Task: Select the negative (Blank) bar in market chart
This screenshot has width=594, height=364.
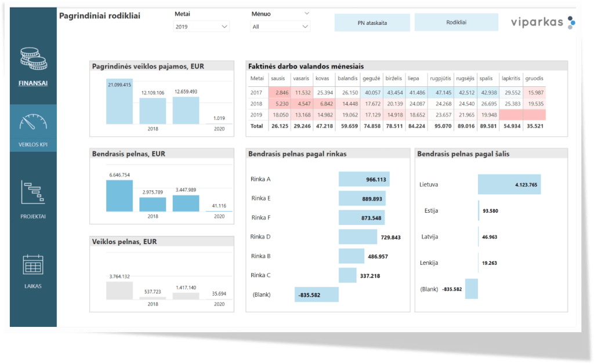Action: click(x=317, y=294)
